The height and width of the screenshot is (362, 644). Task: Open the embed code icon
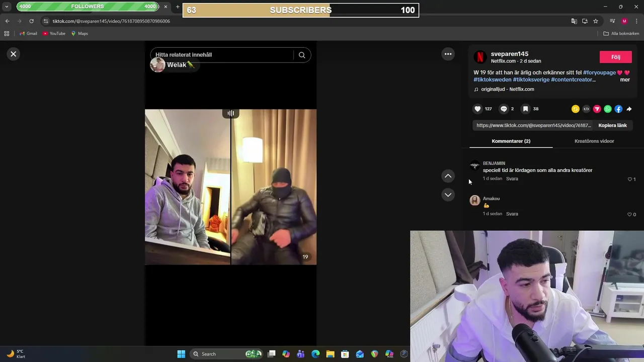[x=586, y=109]
